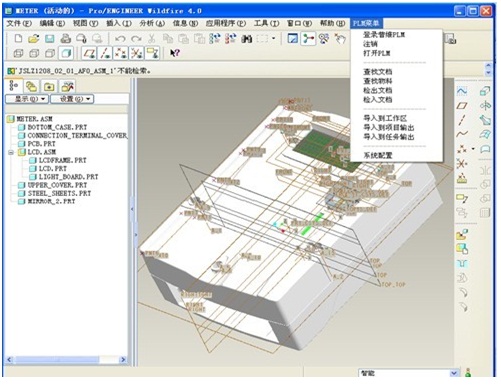The height and width of the screenshot is (385, 501).
Task: Open the 文件 menu
Action: [19, 23]
